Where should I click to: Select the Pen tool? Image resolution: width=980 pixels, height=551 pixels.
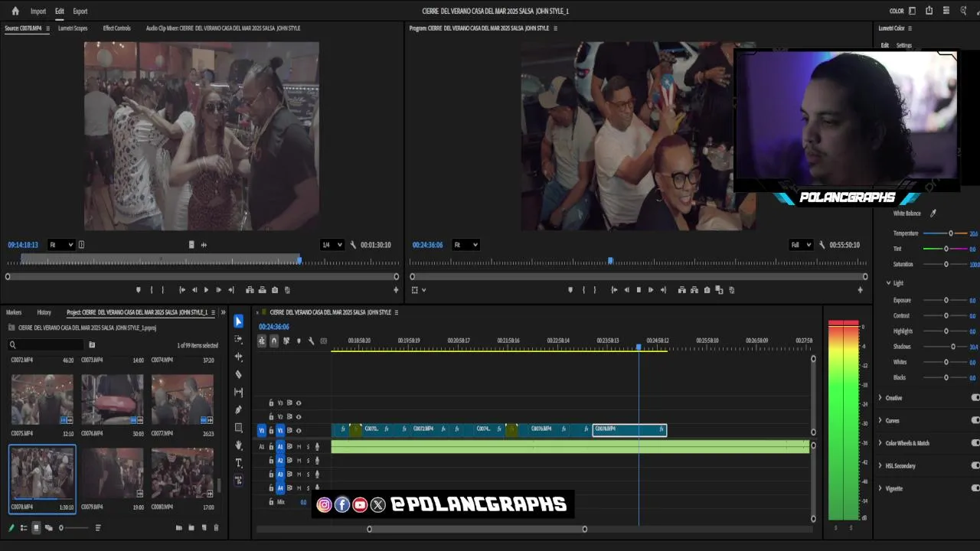click(238, 409)
